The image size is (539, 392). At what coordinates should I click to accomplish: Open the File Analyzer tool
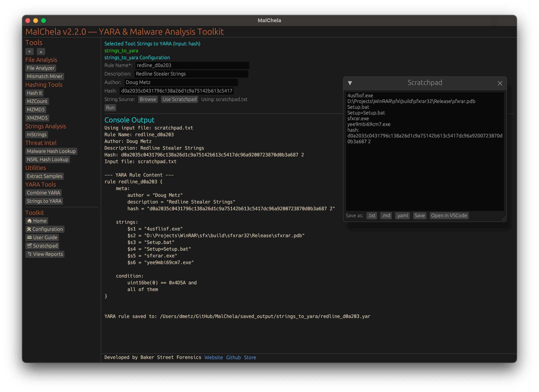[41, 68]
